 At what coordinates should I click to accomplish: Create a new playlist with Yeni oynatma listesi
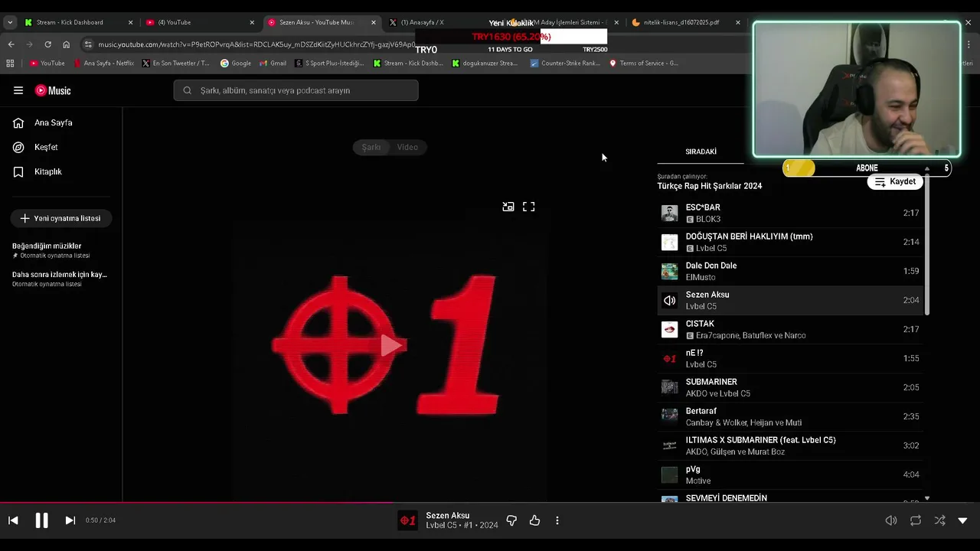tap(60, 218)
